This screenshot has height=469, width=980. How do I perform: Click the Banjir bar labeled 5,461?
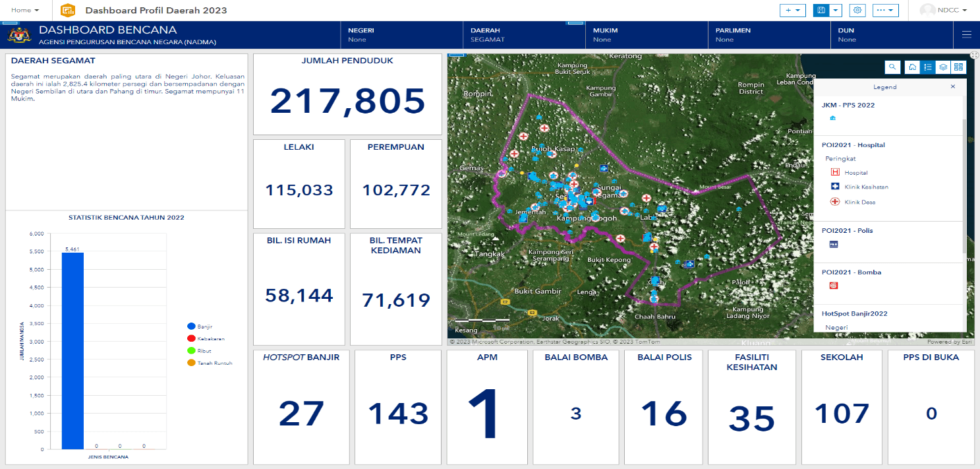(72, 351)
